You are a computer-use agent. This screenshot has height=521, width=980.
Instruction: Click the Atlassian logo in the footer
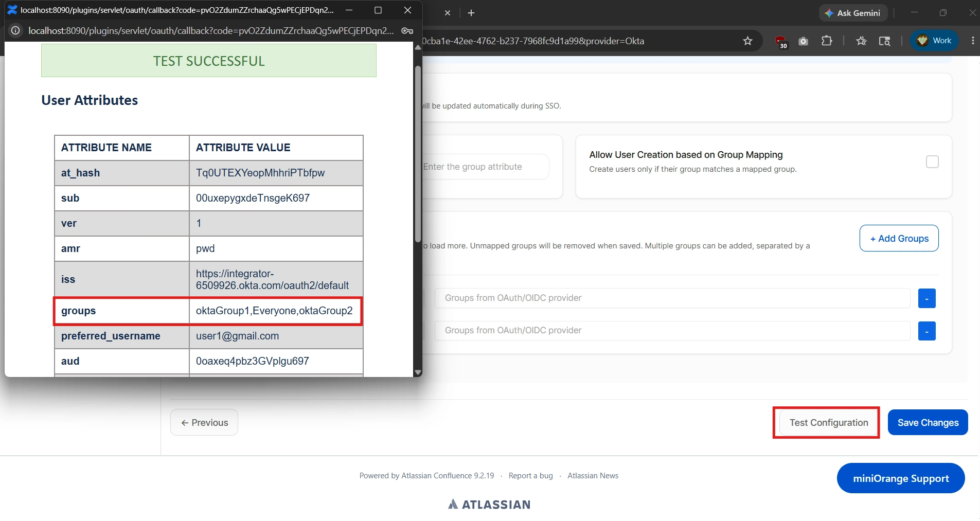coord(489,505)
